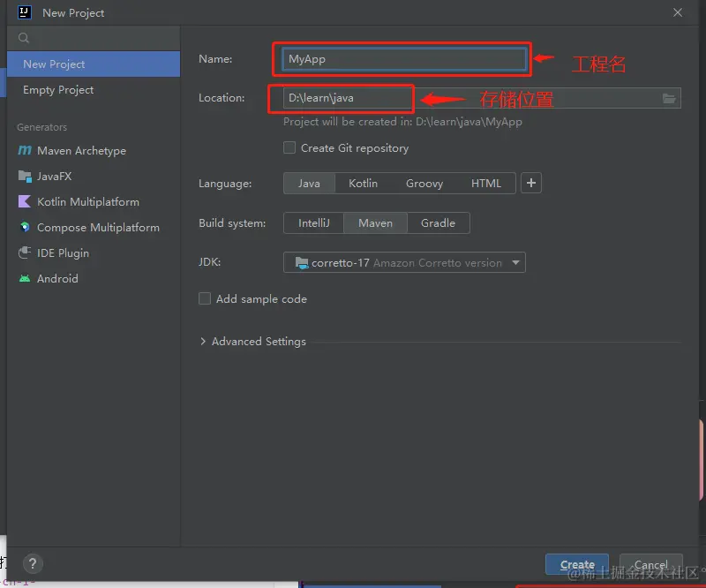Choose JavaFX generator
The height and width of the screenshot is (588, 706).
94,177
